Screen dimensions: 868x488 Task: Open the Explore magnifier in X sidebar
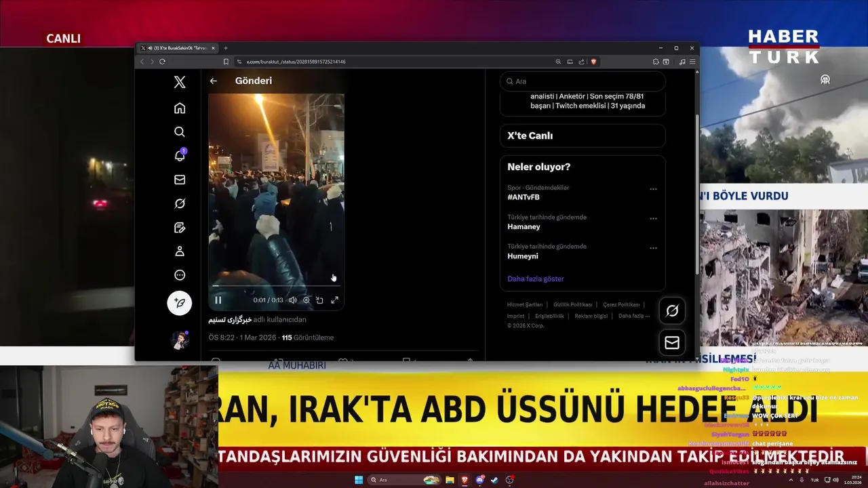click(180, 132)
